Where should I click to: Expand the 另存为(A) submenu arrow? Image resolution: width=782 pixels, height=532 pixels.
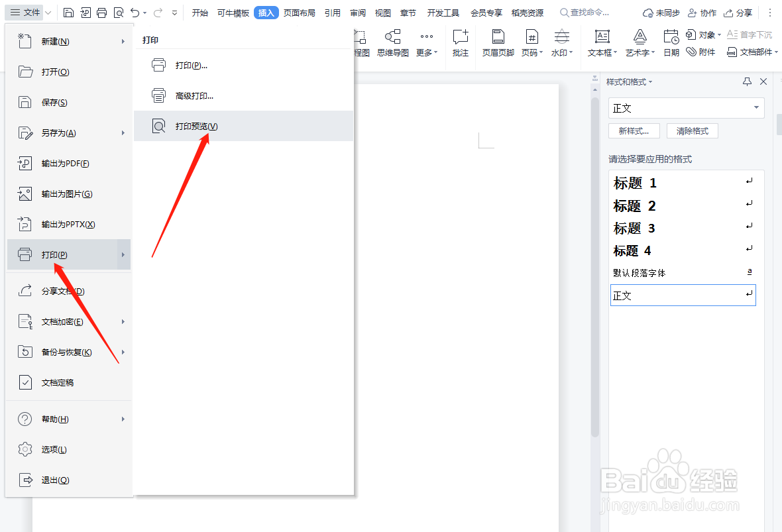[x=123, y=133]
